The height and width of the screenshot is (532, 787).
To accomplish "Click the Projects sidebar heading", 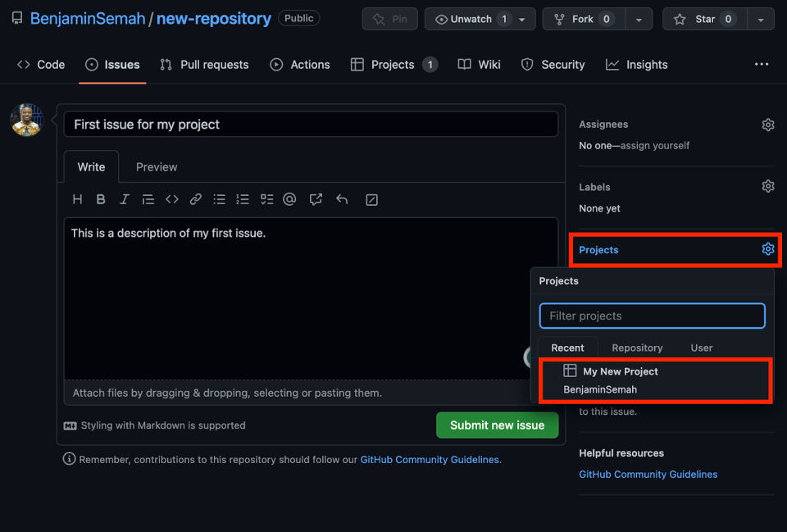I will [598, 250].
